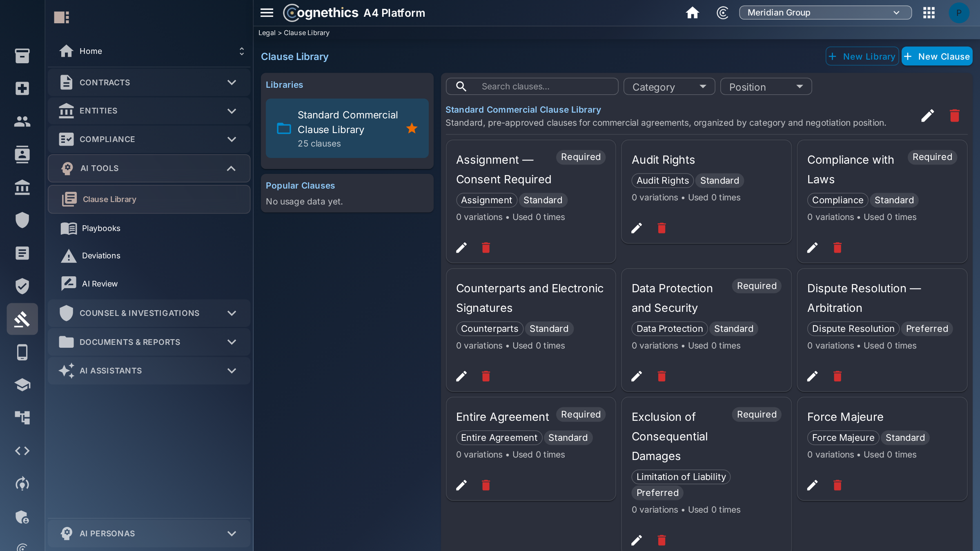Edit the Data Protection and Security clause

(x=637, y=376)
